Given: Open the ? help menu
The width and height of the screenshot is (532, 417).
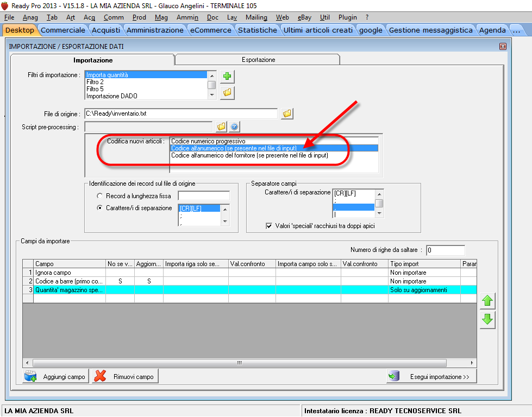Looking at the screenshot, I should point(367,17).
